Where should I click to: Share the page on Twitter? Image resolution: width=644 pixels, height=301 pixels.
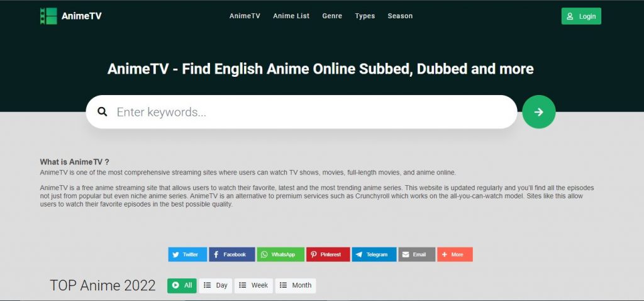click(x=187, y=254)
